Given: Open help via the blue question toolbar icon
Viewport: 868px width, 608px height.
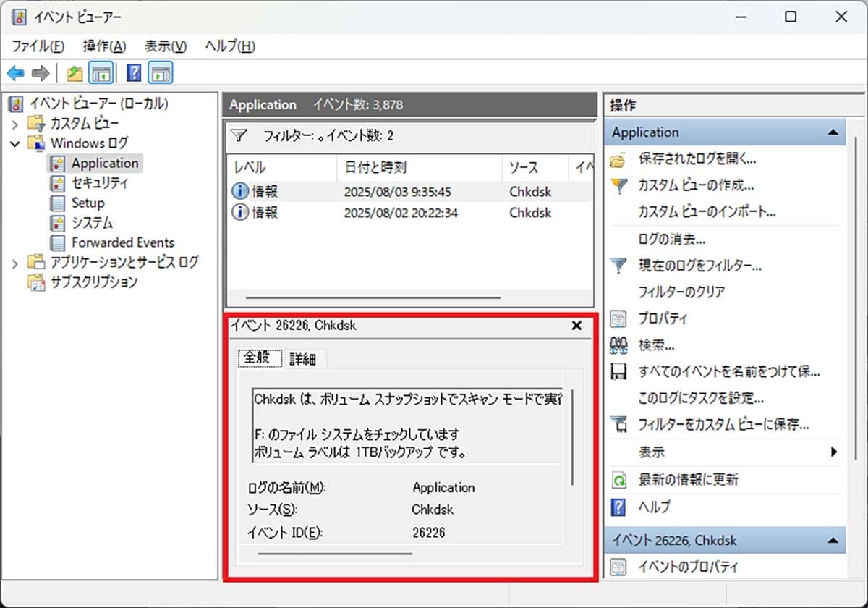Looking at the screenshot, I should 134,73.
